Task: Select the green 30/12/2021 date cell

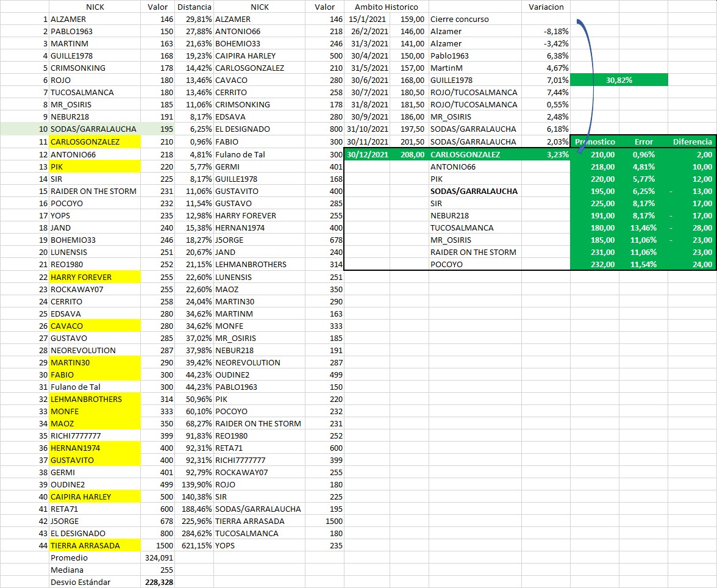Action: (367, 154)
